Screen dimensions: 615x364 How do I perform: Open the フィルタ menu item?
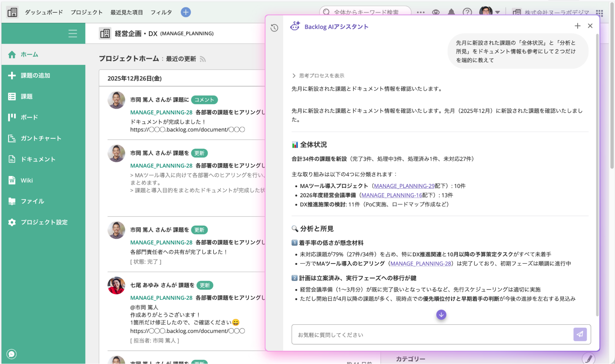coord(161,12)
